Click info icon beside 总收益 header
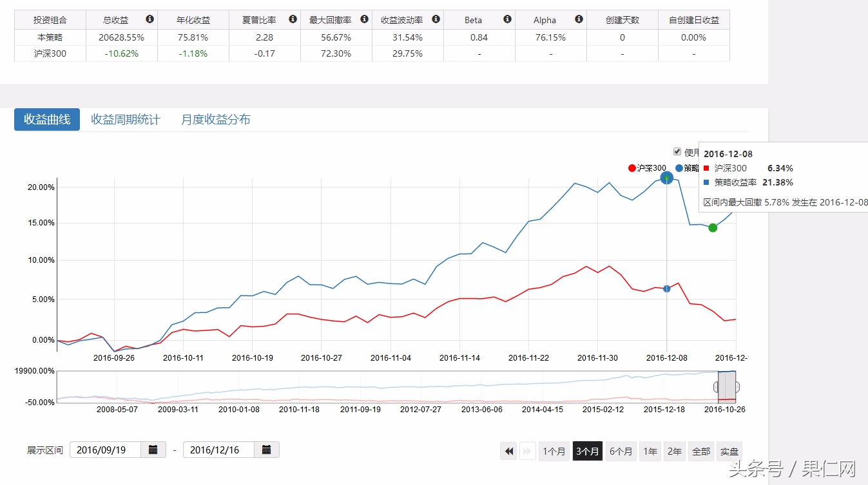 click(149, 19)
